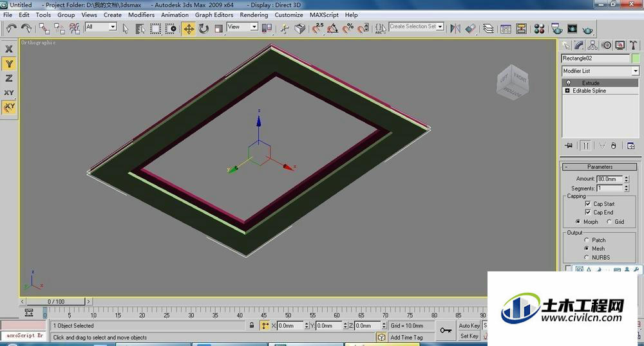Toggle absolute/offset transform type-in mode
644x346 pixels.
pyautogui.click(x=265, y=325)
